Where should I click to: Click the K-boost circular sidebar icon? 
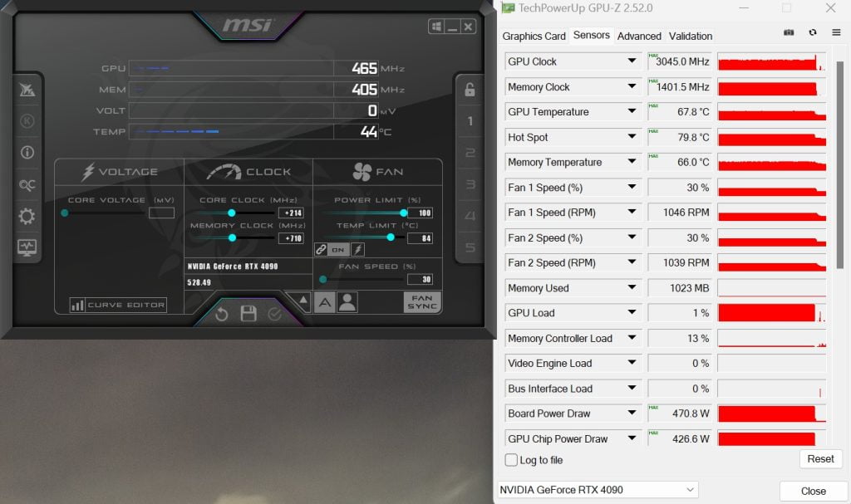[x=27, y=121]
